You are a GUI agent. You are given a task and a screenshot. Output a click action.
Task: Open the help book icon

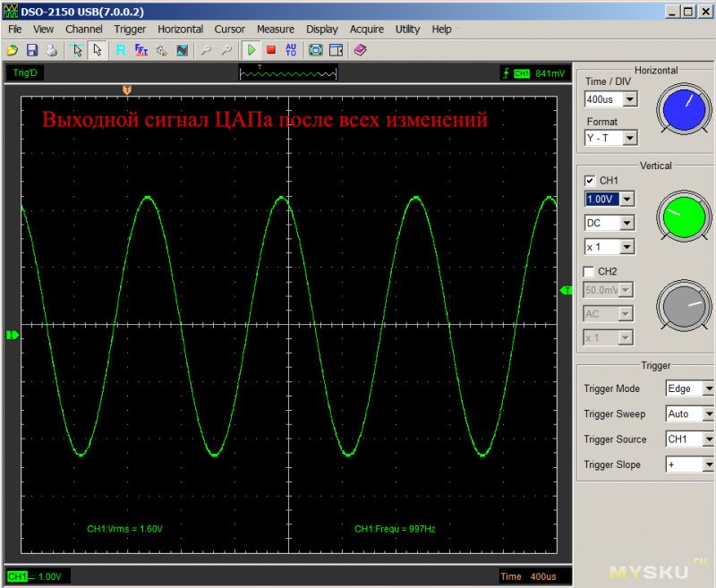coord(360,51)
